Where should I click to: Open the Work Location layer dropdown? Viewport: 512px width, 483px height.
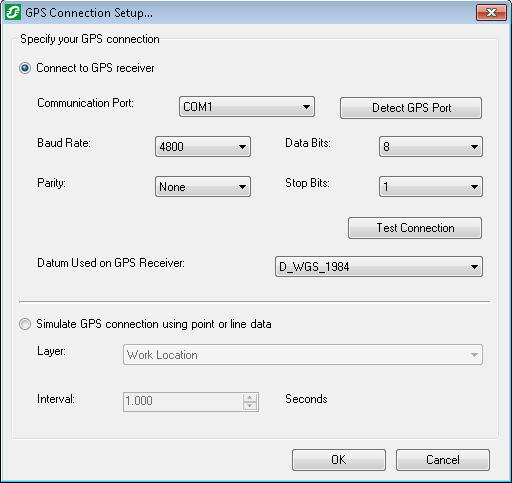[x=303, y=355]
